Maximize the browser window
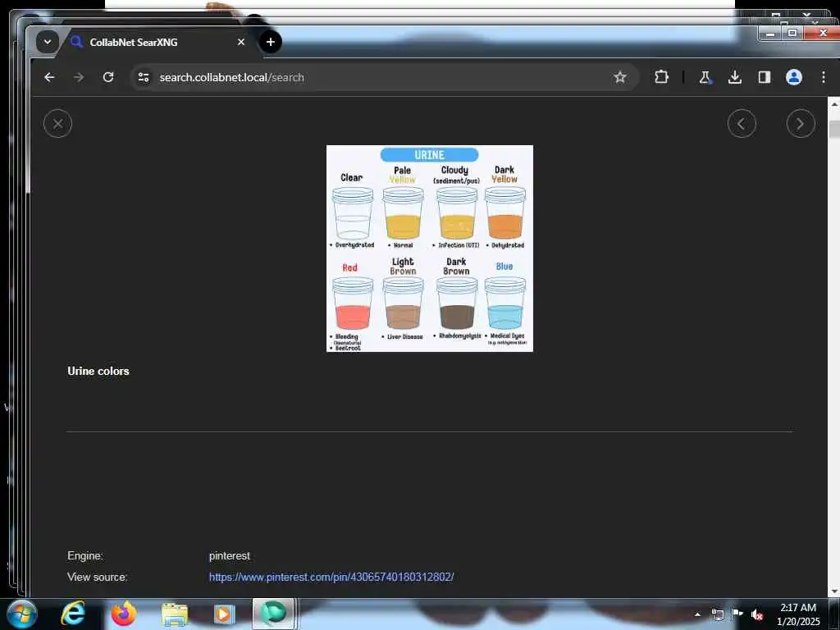Image resolution: width=840 pixels, height=630 pixels. point(792,33)
